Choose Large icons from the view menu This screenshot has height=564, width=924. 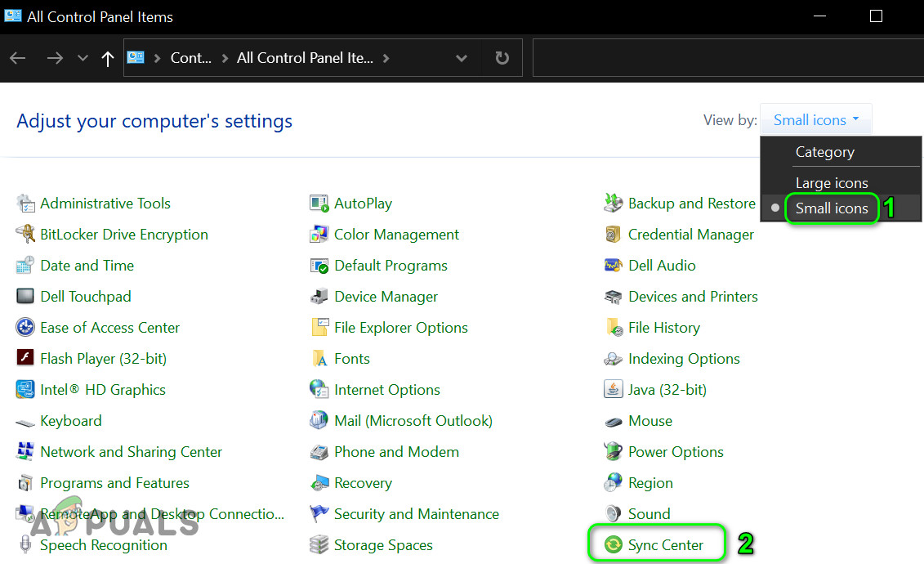pyautogui.click(x=832, y=183)
